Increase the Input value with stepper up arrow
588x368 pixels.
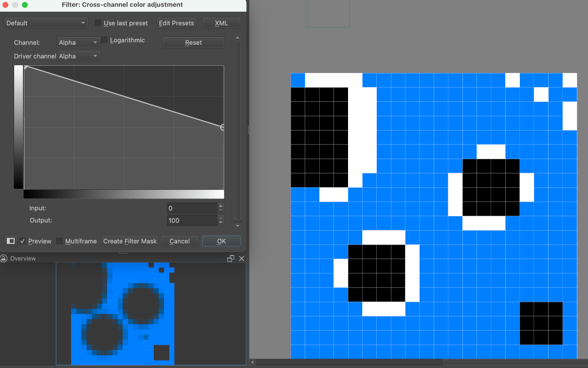[x=221, y=205]
